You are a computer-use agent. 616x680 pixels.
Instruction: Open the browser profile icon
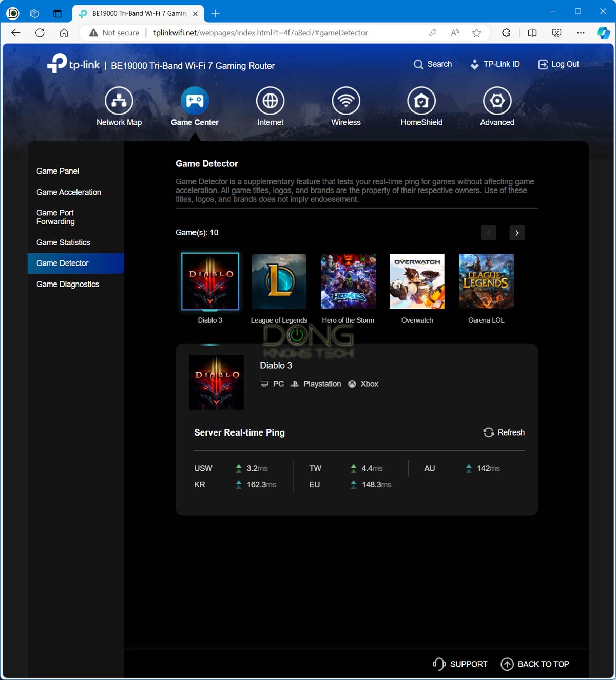[x=13, y=13]
